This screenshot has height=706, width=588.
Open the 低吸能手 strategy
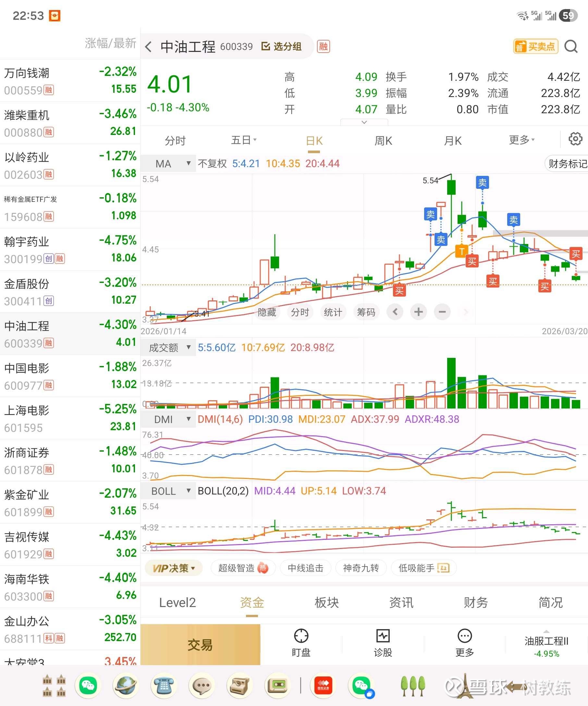(x=423, y=568)
